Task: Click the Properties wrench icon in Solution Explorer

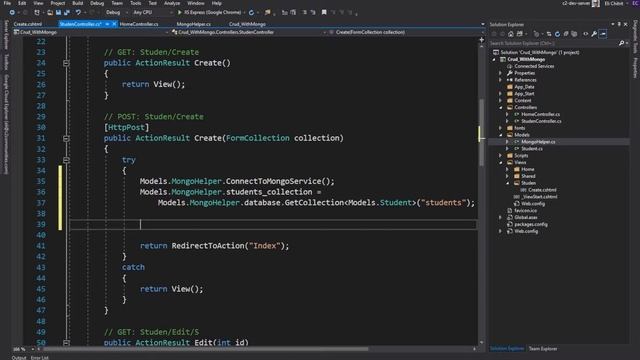Action: [594, 34]
